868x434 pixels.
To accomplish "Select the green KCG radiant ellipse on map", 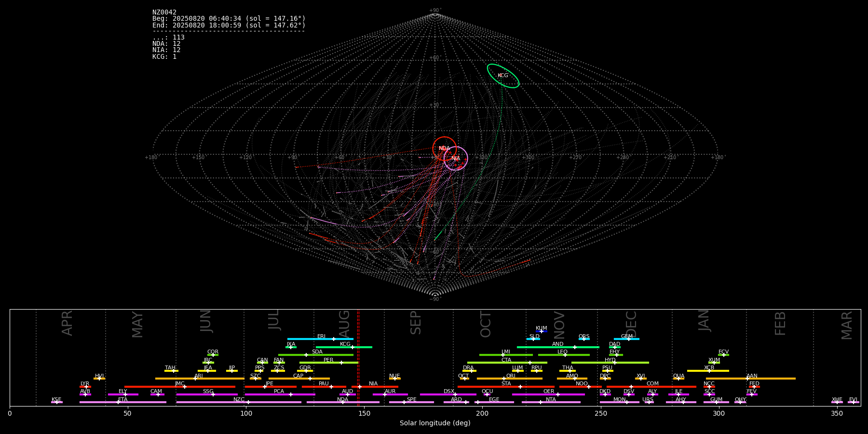I will click(x=503, y=76).
